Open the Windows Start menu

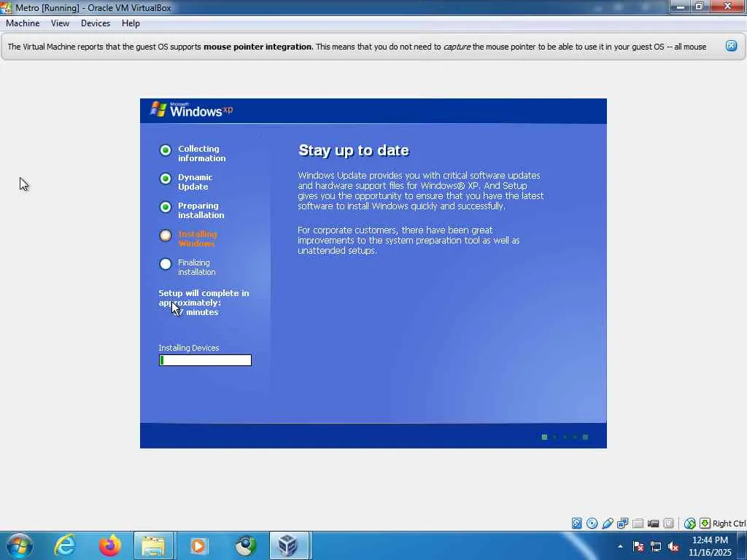coord(20,545)
